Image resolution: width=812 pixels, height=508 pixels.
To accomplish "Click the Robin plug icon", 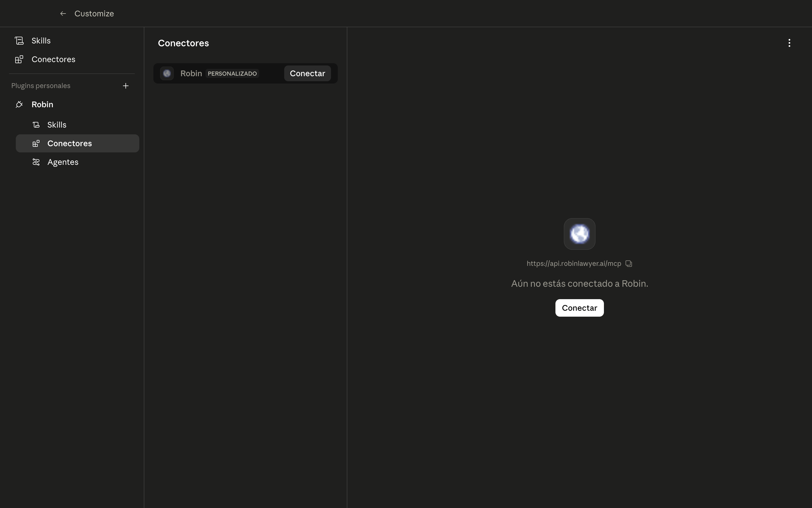I will point(19,104).
